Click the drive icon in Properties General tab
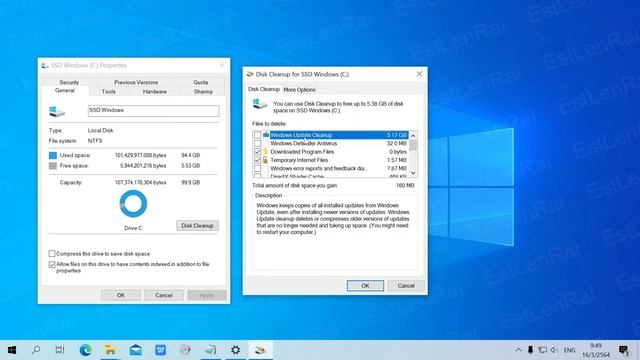The image size is (640, 360). tap(57, 111)
